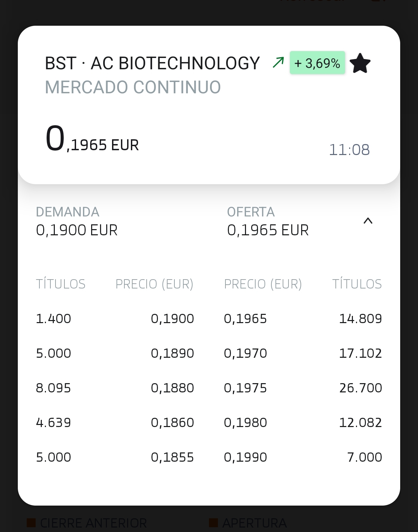Click the 11:08 timestamp
This screenshot has width=418, height=532.
(x=349, y=150)
